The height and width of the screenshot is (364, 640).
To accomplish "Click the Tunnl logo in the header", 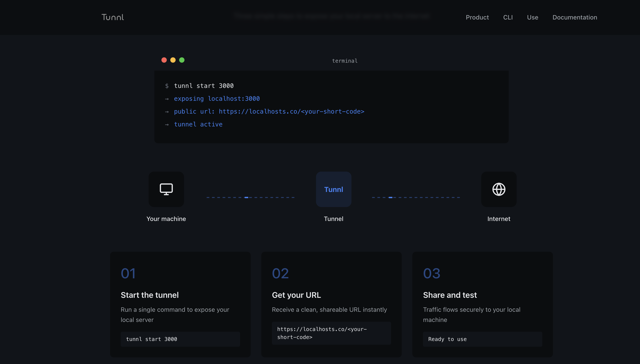I will [x=112, y=17].
